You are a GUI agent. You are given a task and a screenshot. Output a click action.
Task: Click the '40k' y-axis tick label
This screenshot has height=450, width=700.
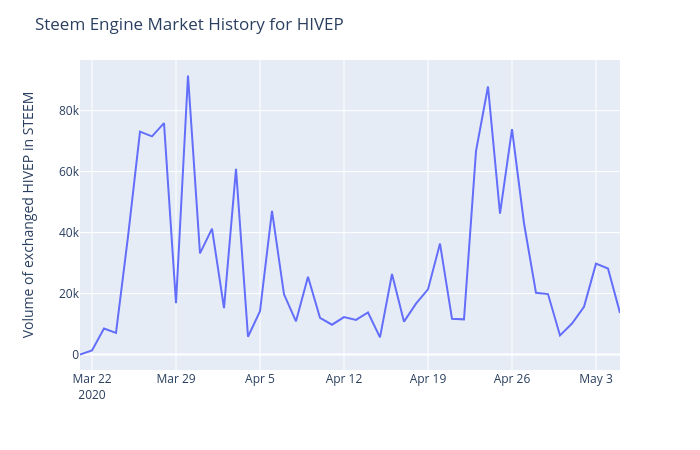tap(69, 233)
